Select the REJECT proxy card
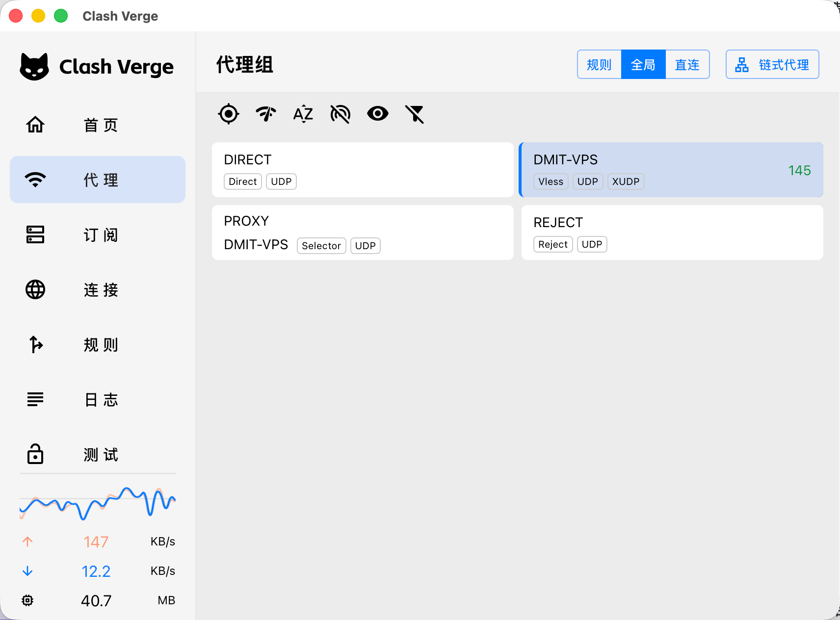 (x=672, y=232)
